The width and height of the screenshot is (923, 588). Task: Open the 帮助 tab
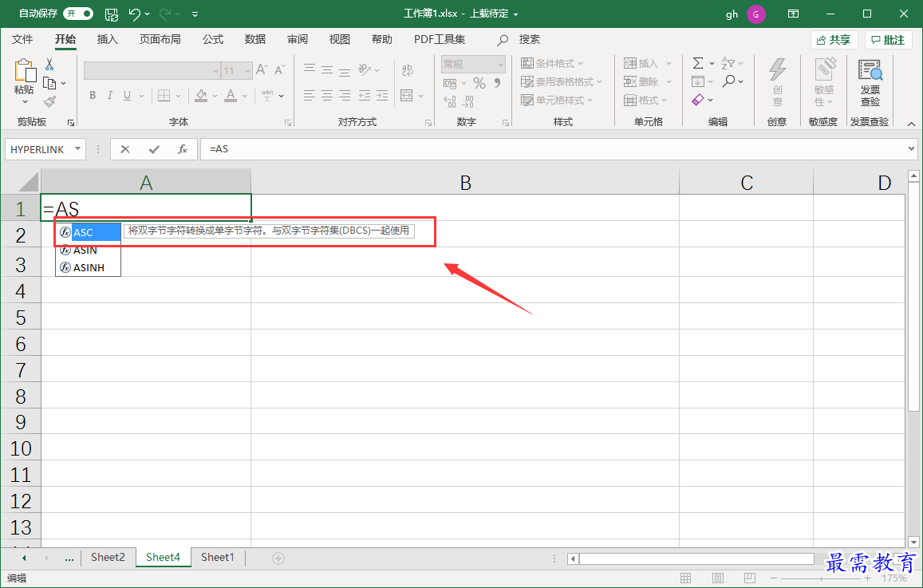(x=381, y=39)
